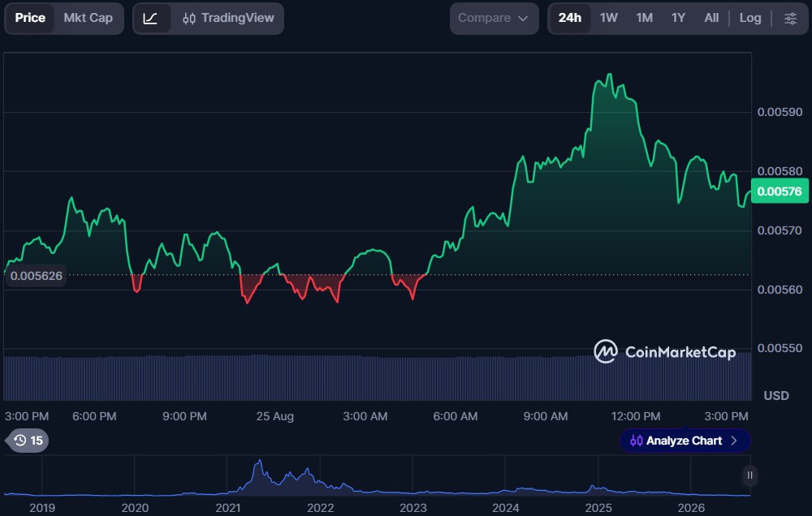The width and height of the screenshot is (812, 516).
Task: Click 2021 on the history navigator
Action: pos(227,508)
